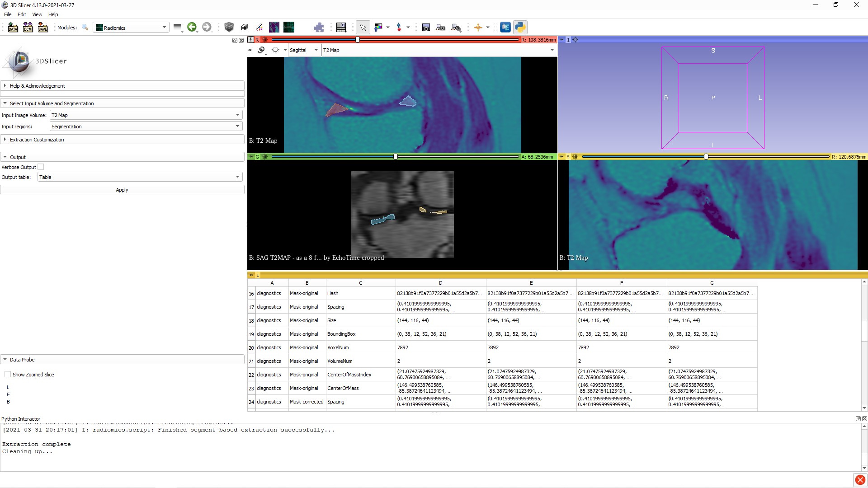Viewport: 868px width, 488px height.
Task: Open the Edit menu
Action: pos(21,14)
